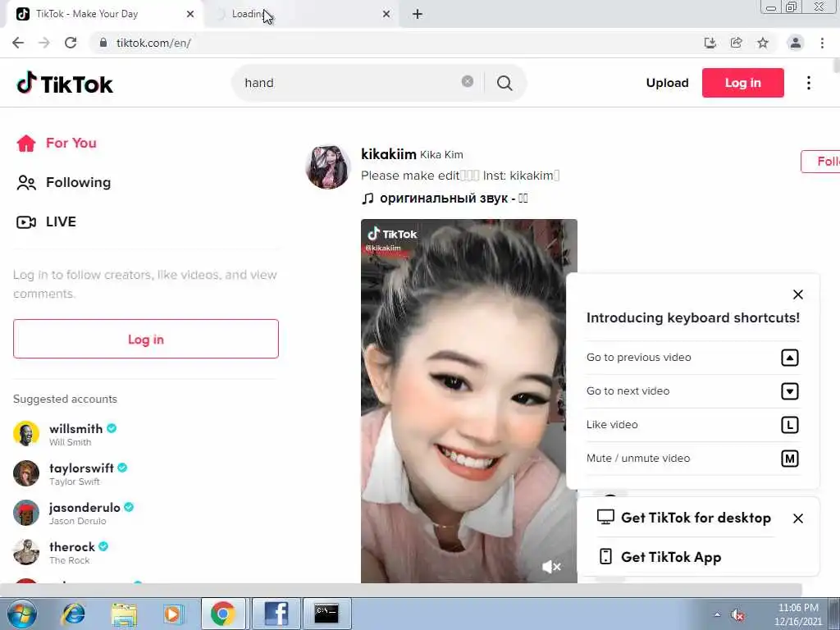Show hidden tray icons arrow
The width and height of the screenshot is (840, 630).
coord(717,614)
